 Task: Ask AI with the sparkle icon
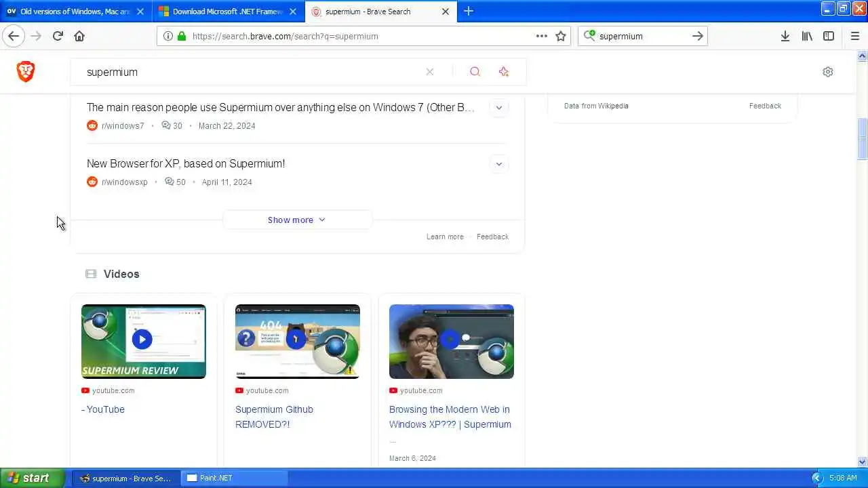(x=503, y=72)
